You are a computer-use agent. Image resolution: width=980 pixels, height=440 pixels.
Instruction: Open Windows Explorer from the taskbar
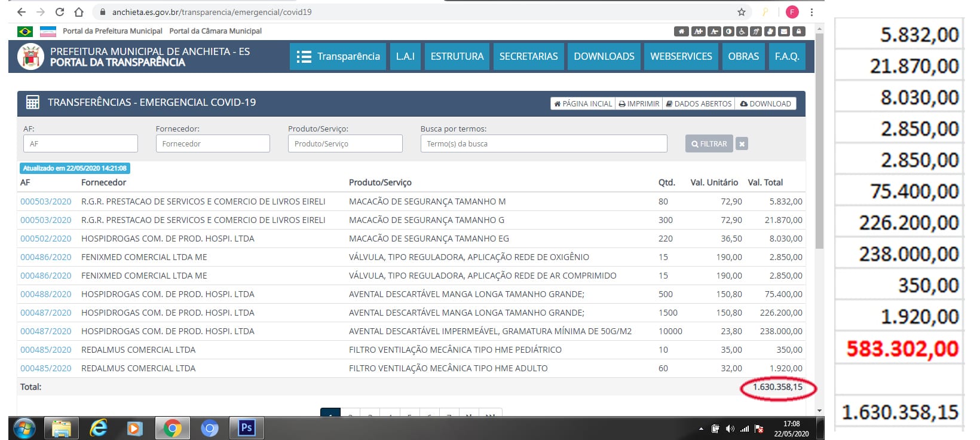point(62,428)
